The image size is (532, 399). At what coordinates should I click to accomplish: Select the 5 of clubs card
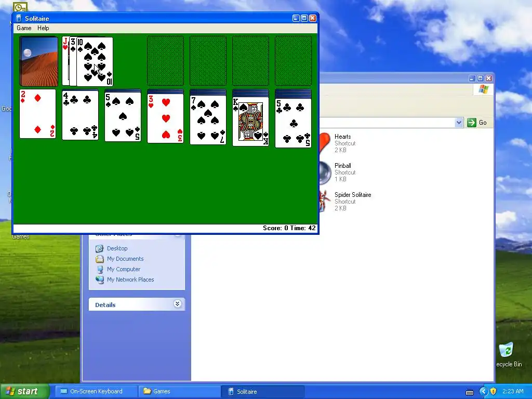[x=293, y=123]
